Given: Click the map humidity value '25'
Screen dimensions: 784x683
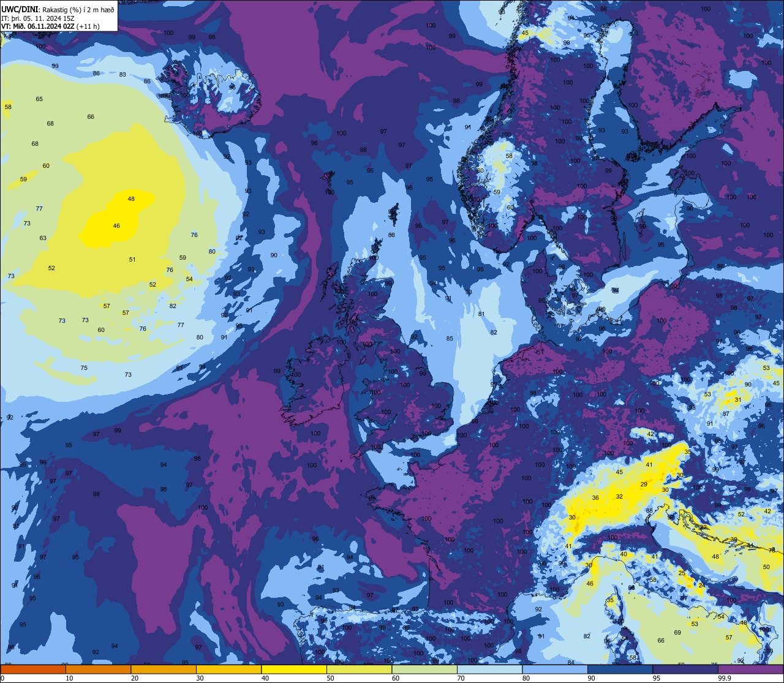Looking at the screenshot, I should click(x=682, y=573).
